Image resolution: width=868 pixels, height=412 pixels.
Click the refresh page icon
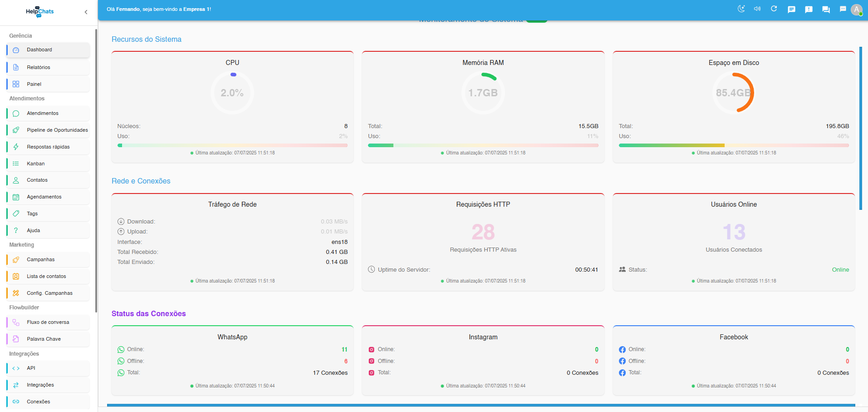(774, 9)
